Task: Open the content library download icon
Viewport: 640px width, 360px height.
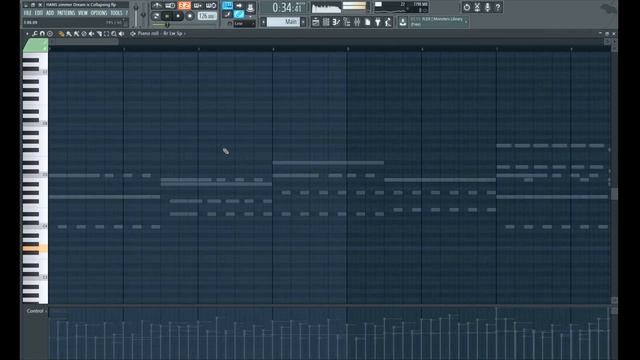Action: tap(402, 22)
